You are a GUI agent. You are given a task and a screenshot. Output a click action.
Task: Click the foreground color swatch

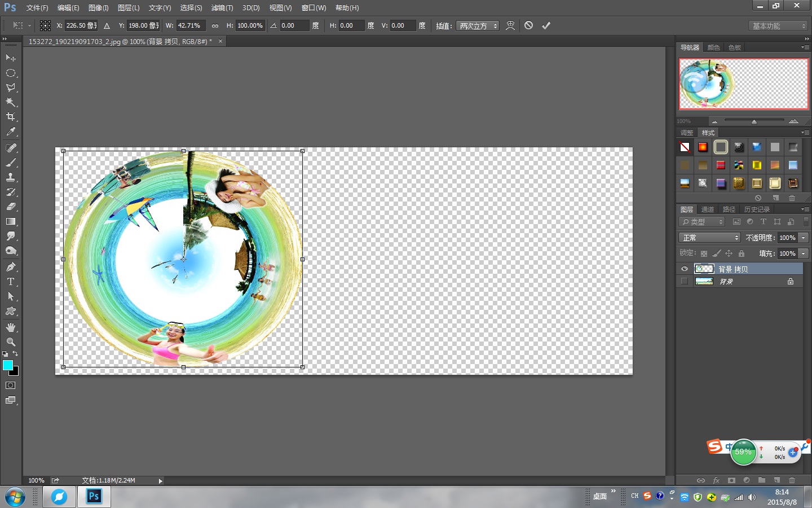point(8,365)
